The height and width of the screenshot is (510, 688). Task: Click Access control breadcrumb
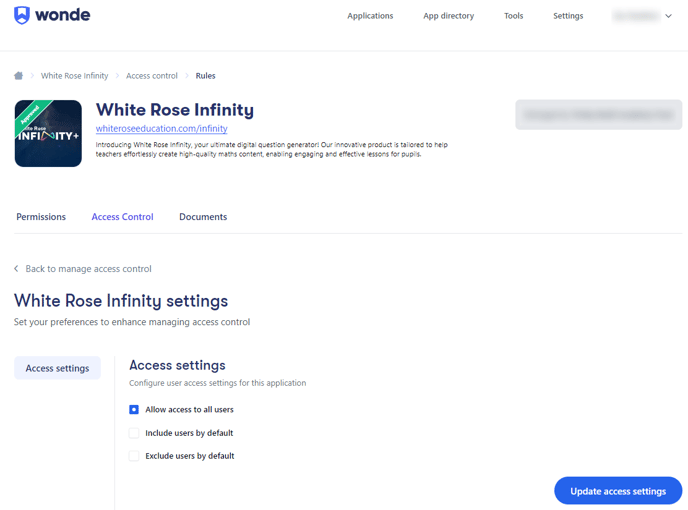152,76
